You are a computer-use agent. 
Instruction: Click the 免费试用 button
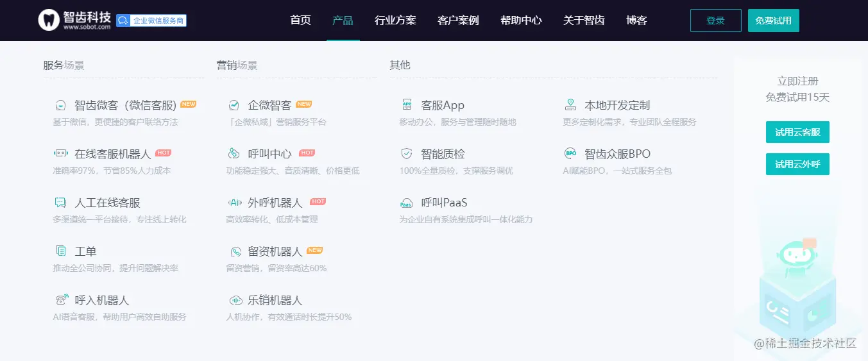(x=773, y=21)
